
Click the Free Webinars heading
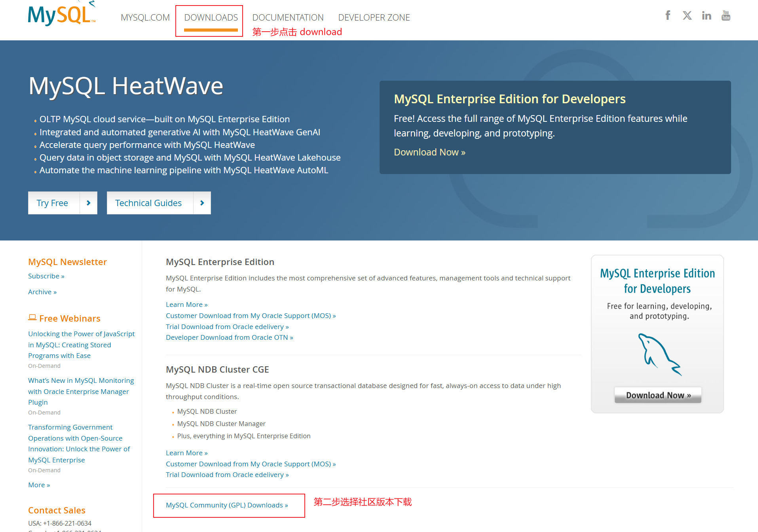pos(70,318)
